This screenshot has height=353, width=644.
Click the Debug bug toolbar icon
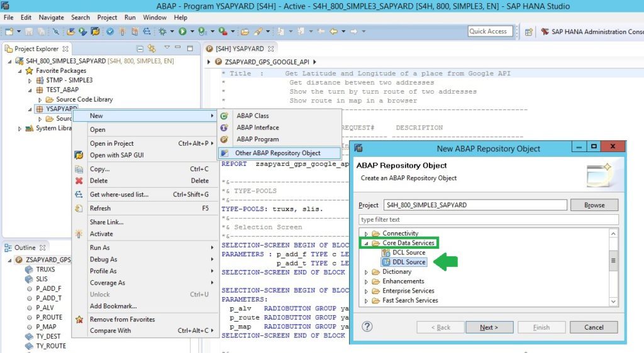click(x=163, y=31)
